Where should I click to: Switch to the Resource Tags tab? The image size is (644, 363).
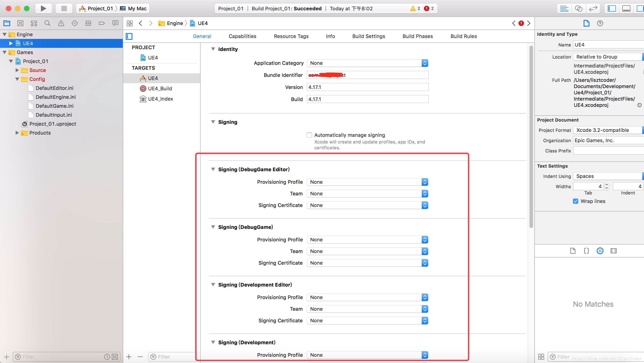pos(291,36)
